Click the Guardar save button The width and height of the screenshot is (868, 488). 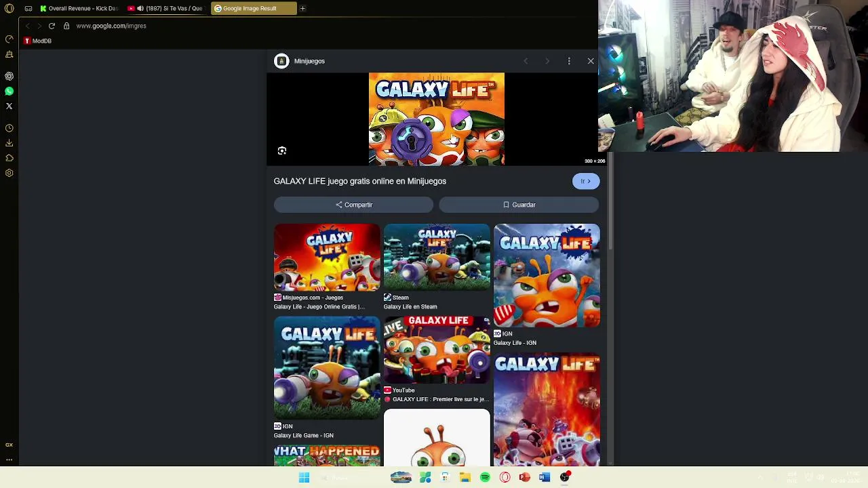point(519,205)
